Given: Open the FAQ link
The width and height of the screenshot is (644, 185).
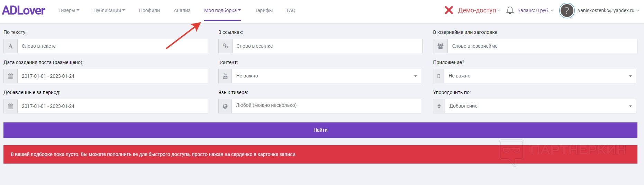Looking at the screenshot, I should pyautogui.click(x=291, y=10).
